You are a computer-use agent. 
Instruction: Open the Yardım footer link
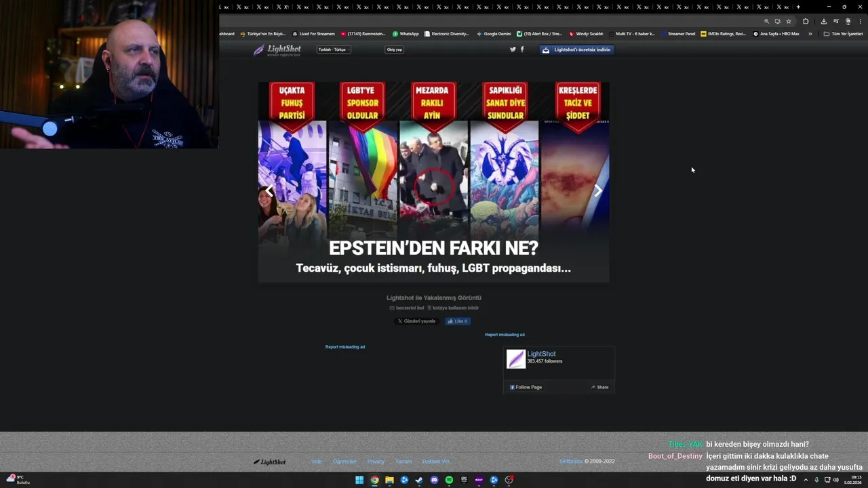tap(403, 462)
